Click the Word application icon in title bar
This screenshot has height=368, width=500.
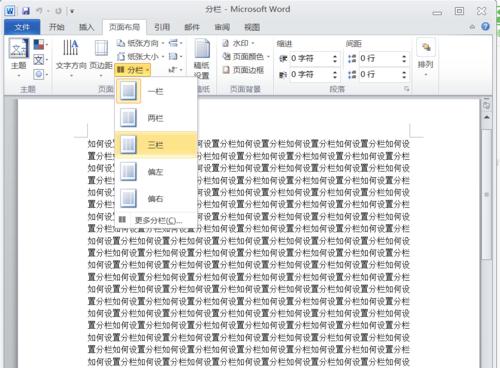coord(10,11)
